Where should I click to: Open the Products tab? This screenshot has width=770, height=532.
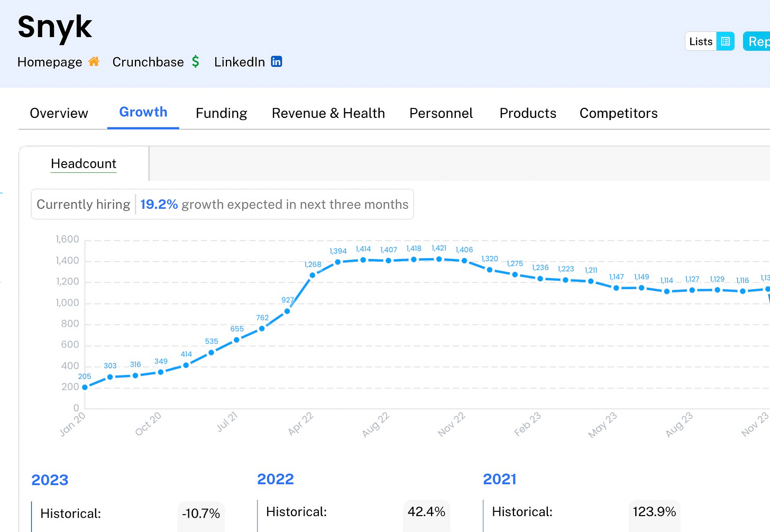tap(528, 113)
